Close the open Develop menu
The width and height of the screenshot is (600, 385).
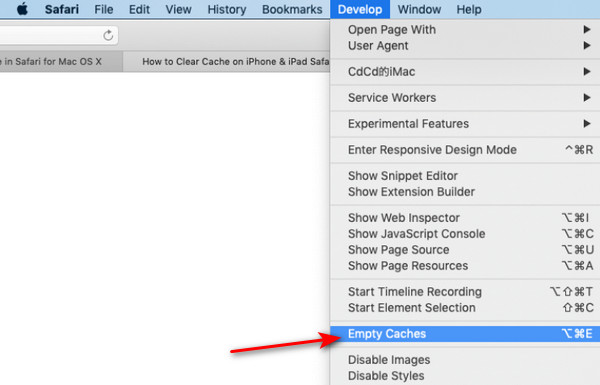tap(360, 9)
